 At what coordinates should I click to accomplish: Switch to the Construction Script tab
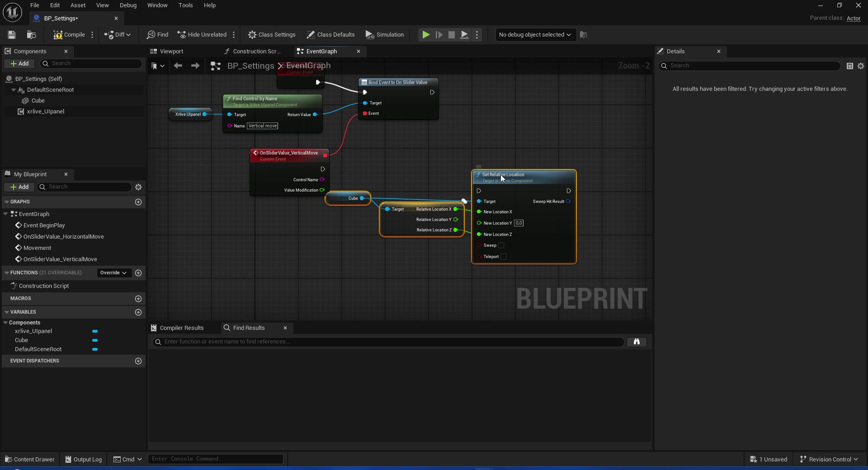coord(252,52)
